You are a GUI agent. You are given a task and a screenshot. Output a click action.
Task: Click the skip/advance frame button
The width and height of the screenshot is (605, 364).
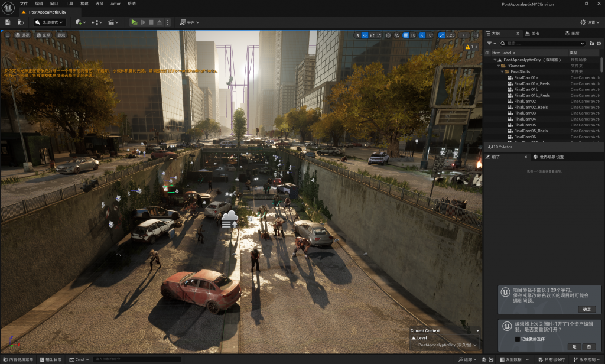[x=143, y=22]
